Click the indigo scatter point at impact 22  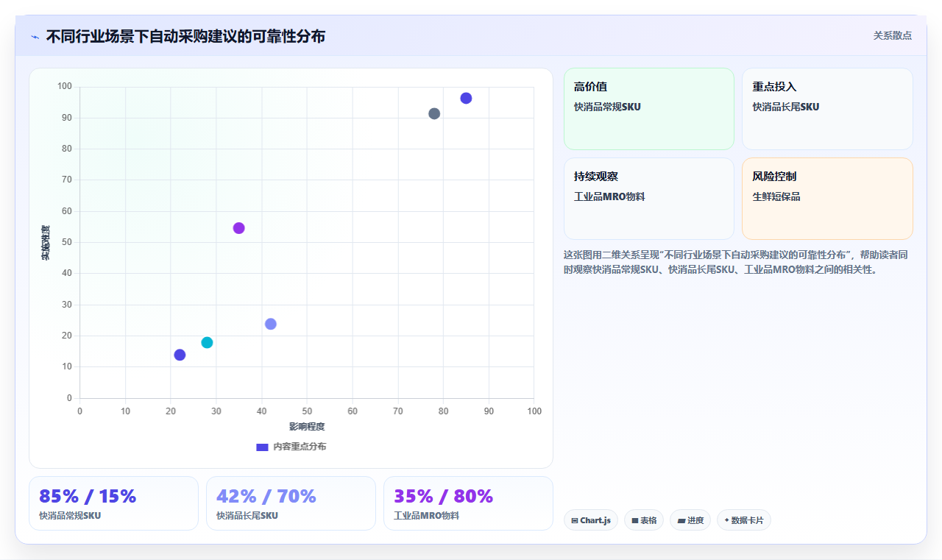click(180, 355)
